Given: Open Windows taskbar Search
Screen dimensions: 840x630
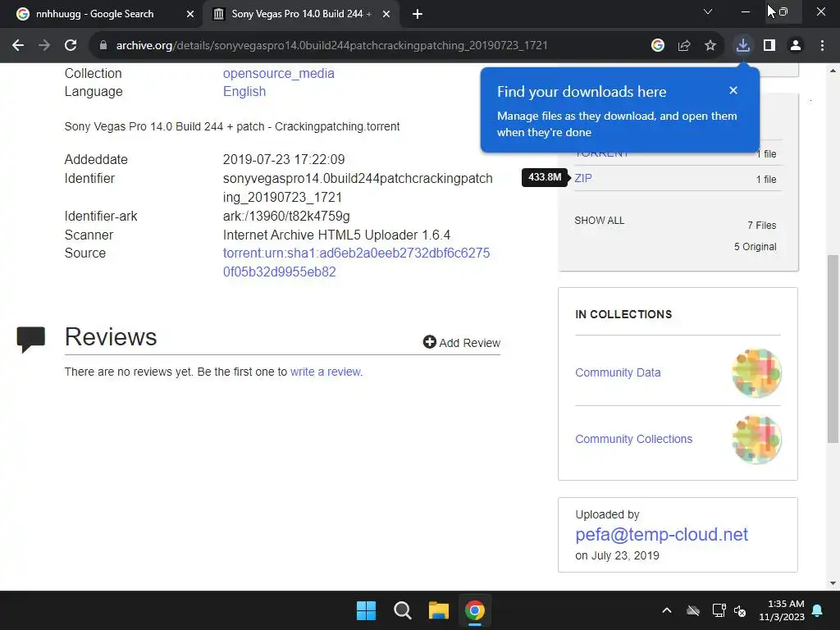Looking at the screenshot, I should pyautogui.click(x=402, y=610).
